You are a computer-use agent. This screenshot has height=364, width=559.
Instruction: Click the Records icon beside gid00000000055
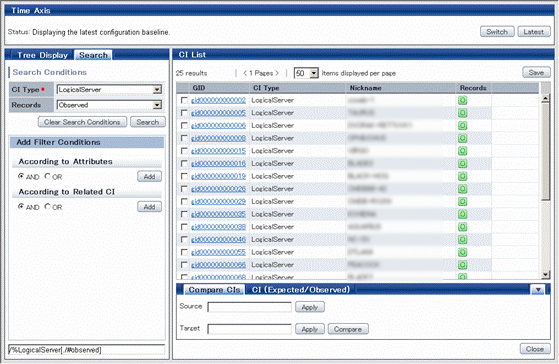tap(462, 252)
